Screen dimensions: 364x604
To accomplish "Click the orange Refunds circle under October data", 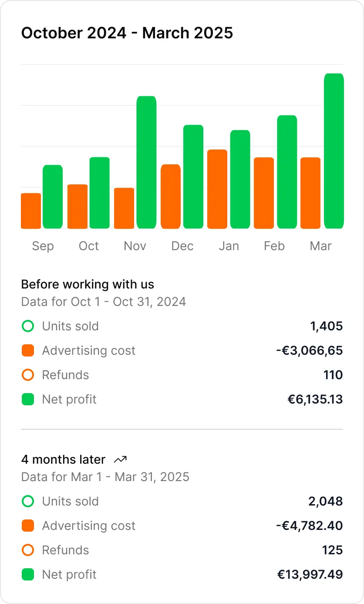I will (28, 375).
